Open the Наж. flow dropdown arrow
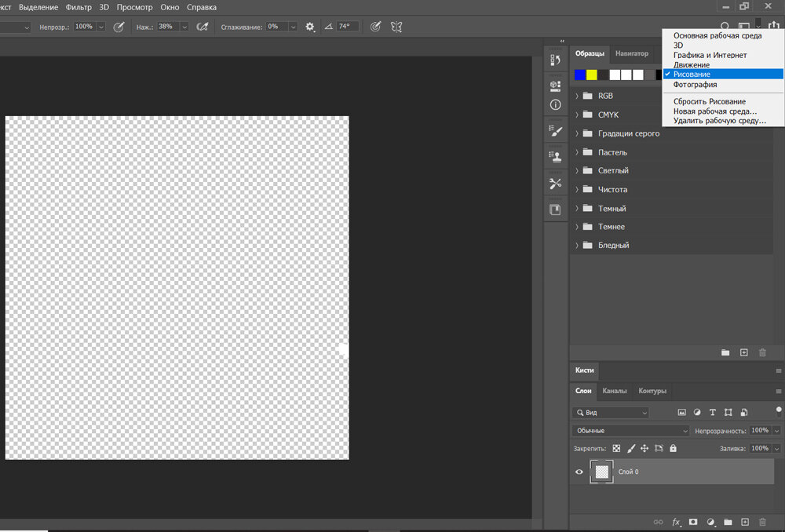This screenshot has height=532, width=785. pyautogui.click(x=184, y=27)
